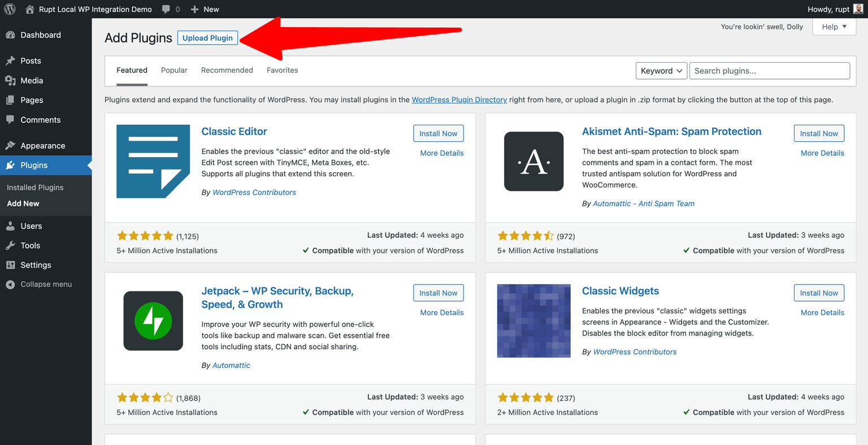The image size is (868, 445).
Task: Click New in the admin bar
Action: [211, 9]
